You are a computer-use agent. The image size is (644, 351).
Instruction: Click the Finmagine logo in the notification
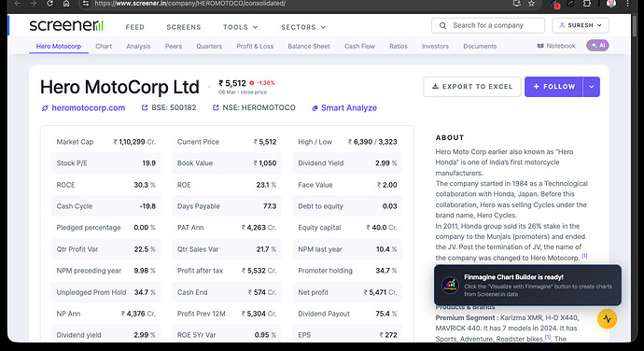coord(450,285)
